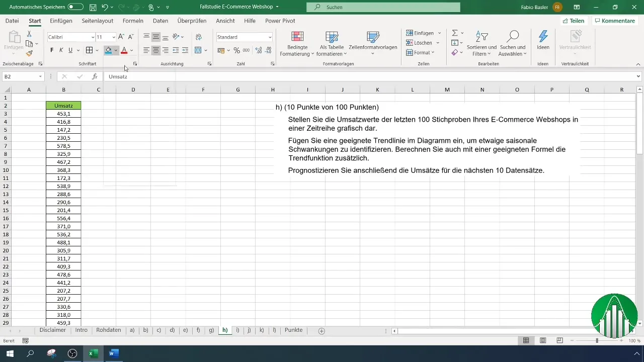This screenshot has width=644, height=362.
Task: Open Zellenformatvorlagen gallery
Action: point(373,43)
